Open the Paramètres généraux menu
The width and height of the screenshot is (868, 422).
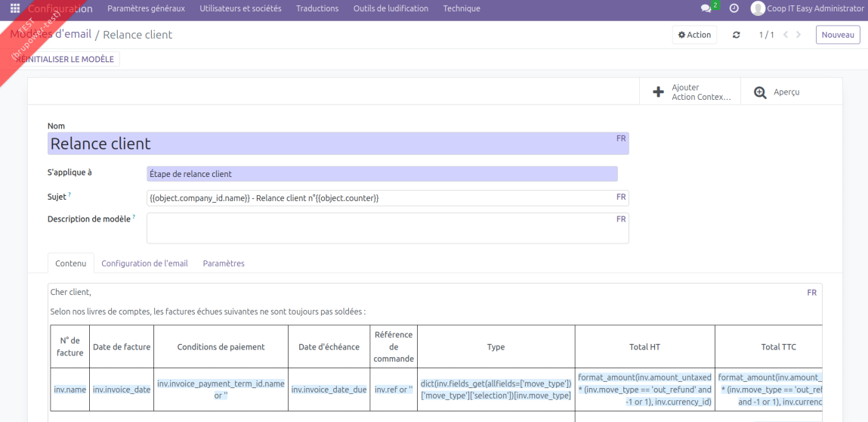146,8
